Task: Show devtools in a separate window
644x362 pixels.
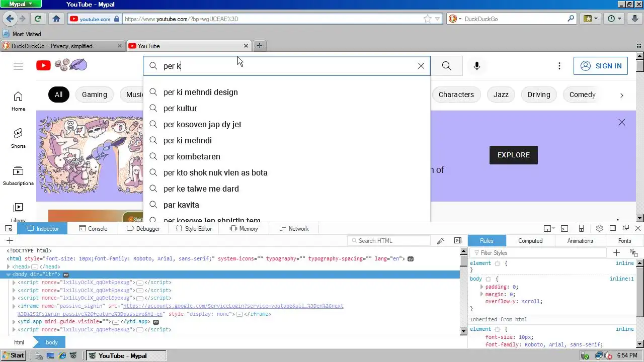Action: pos(626,228)
